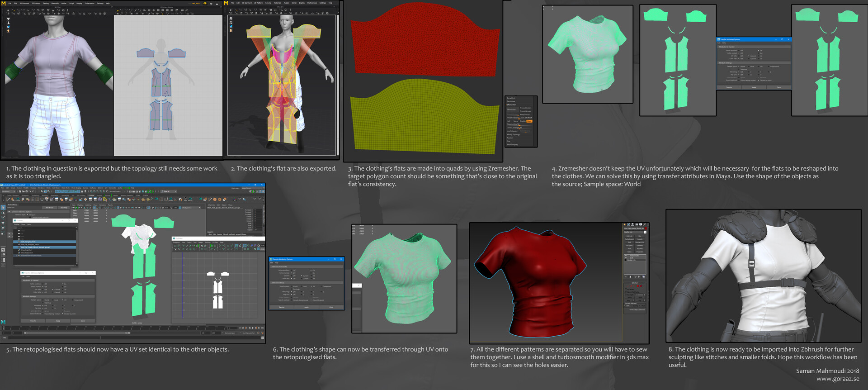Viewport: 868px width, 390px height.
Task: Select Shirt_Triangles_Mesh in Outliner
Action: pos(44,242)
